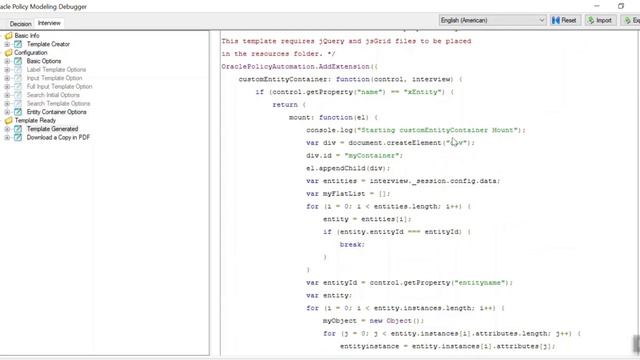The height and width of the screenshot is (360, 640).
Task: Click the OraclePolicyAutomation.AddExtension code line
Action: [300, 67]
